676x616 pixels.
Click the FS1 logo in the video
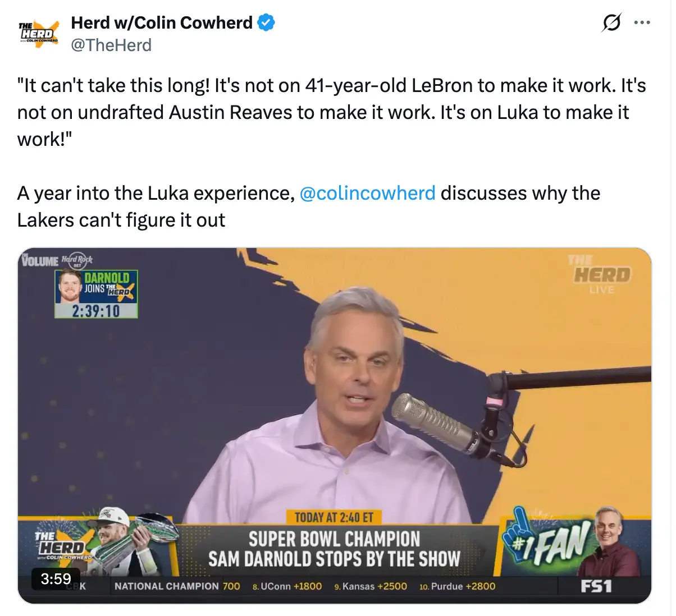(596, 586)
